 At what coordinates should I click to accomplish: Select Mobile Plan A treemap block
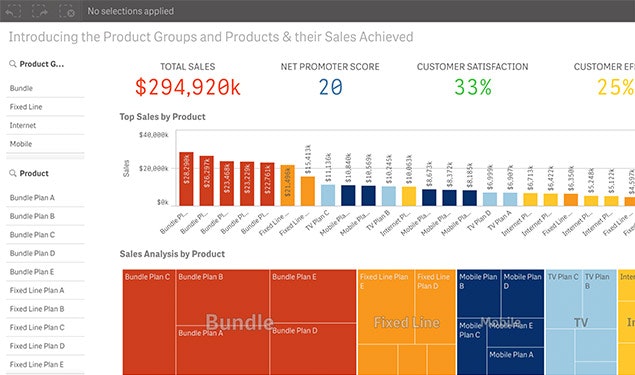(515, 361)
